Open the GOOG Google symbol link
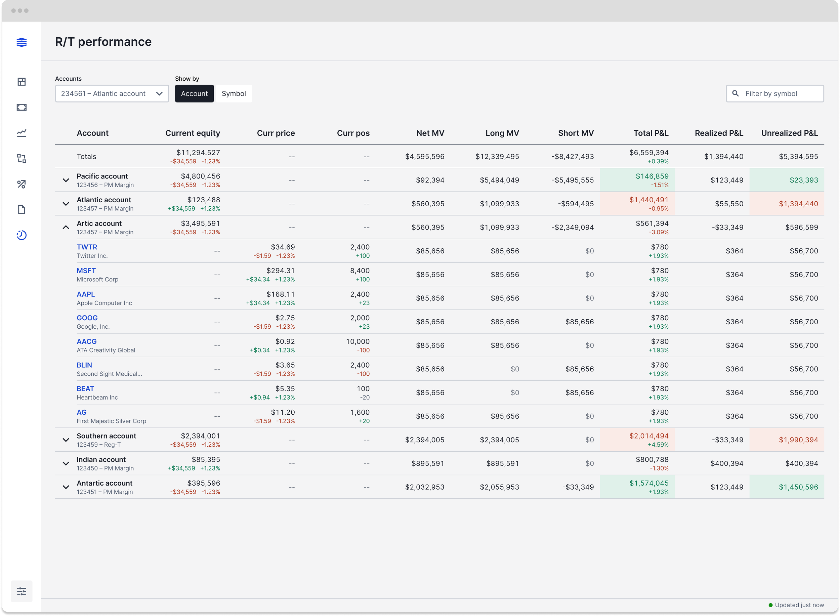This screenshot has height=616, width=840. pyautogui.click(x=87, y=318)
